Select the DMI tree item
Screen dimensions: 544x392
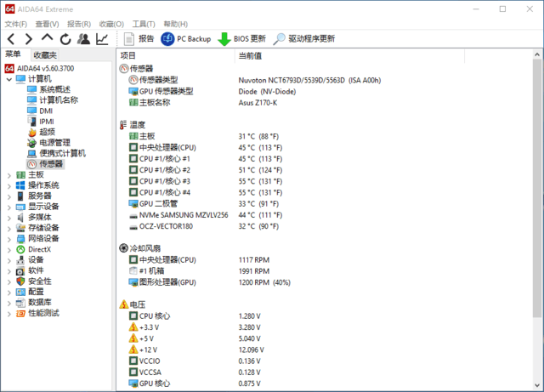pyautogui.click(x=46, y=111)
